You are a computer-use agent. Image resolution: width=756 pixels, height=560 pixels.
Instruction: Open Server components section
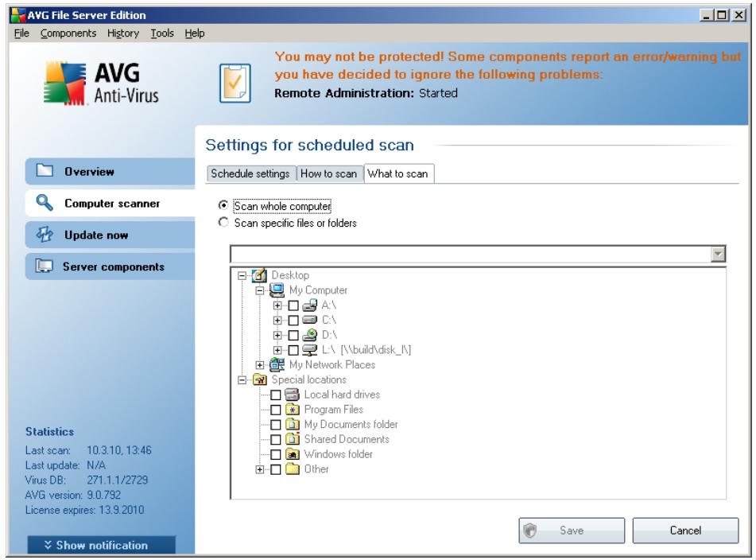(x=110, y=266)
